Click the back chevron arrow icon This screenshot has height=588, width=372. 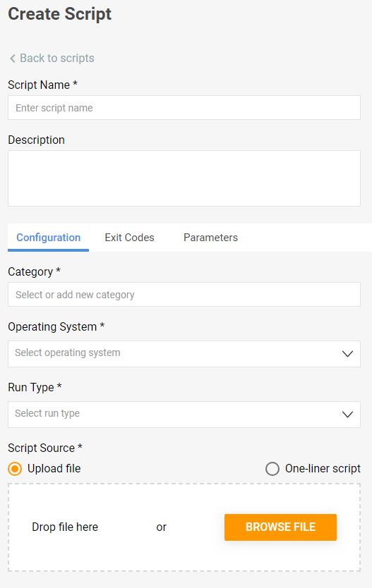(x=13, y=59)
